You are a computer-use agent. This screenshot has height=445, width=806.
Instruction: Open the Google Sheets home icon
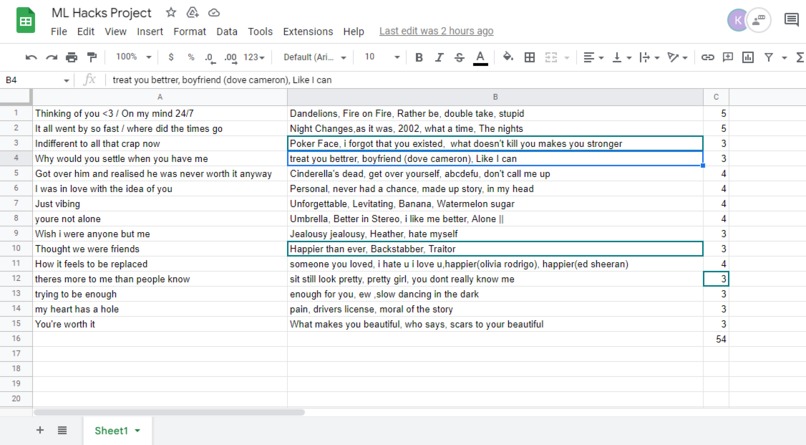tap(25, 21)
